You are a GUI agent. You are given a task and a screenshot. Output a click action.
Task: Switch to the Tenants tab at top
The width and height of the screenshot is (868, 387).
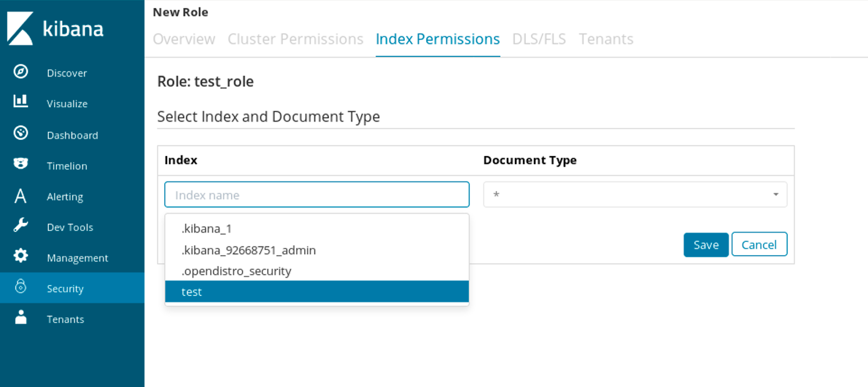(606, 39)
